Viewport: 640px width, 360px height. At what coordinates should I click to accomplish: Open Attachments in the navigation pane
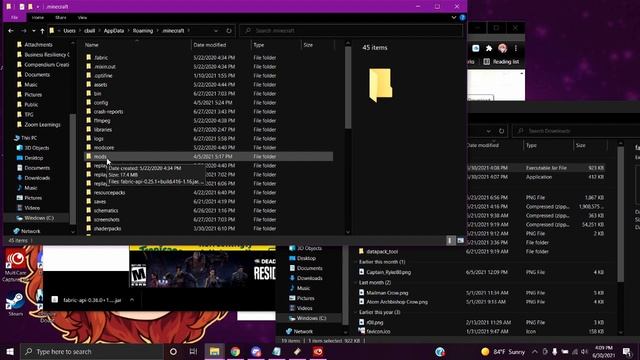[38, 44]
